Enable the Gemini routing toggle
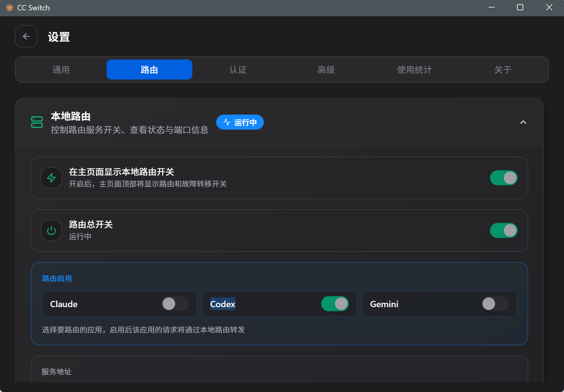Image resolution: width=564 pixels, height=392 pixels. (495, 304)
